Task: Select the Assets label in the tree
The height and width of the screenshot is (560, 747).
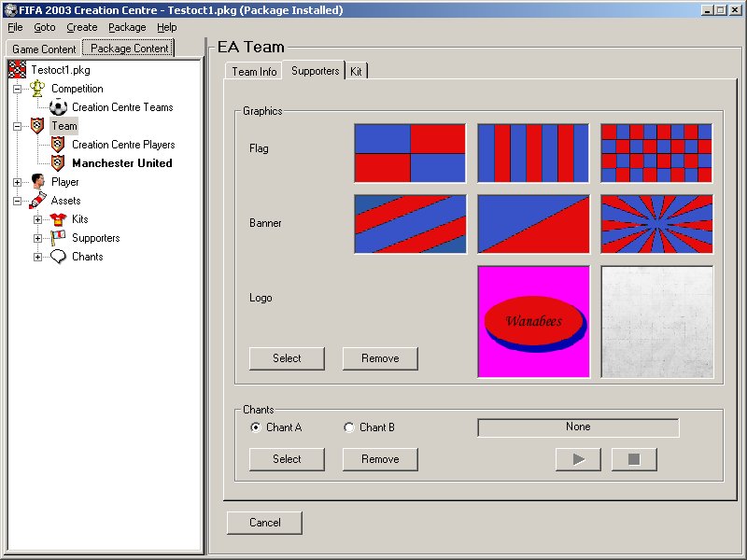Action: [65, 201]
